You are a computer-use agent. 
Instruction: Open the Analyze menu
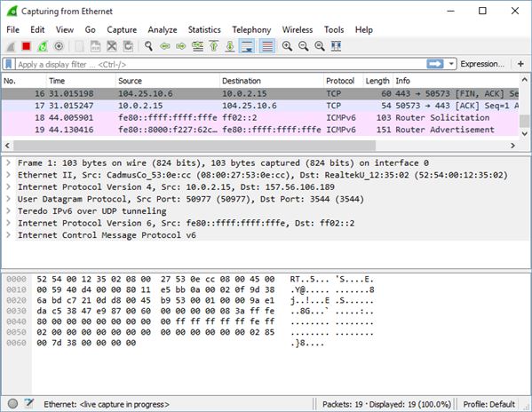(163, 30)
